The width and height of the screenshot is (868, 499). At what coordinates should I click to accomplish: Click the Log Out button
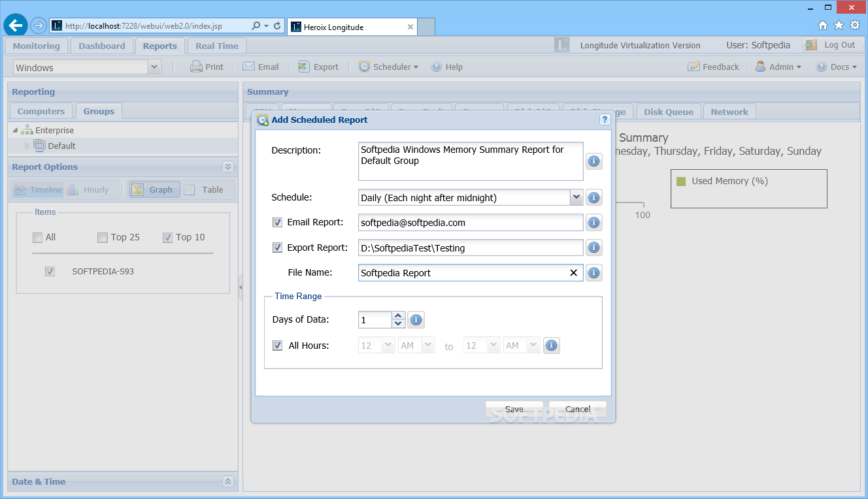coord(831,45)
